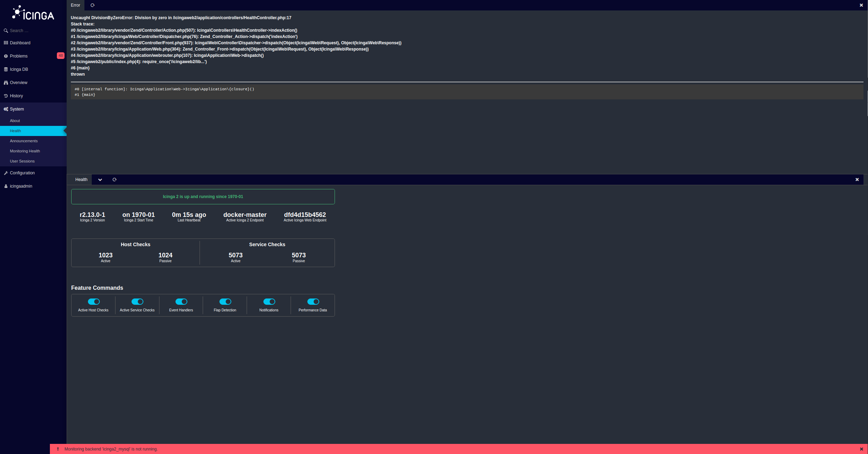Open the User Sessions page
The image size is (868, 454).
[x=22, y=161]
